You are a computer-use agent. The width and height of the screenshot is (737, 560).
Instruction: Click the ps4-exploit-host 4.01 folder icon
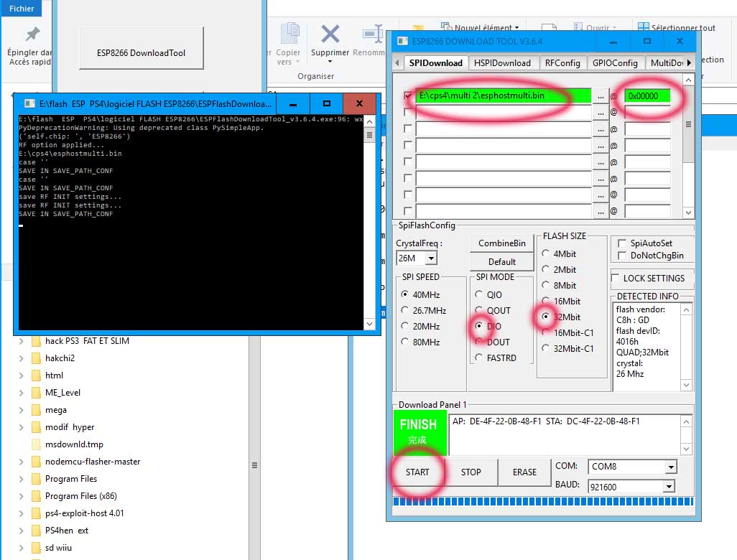pyautogui.click(x=36, y=513)
